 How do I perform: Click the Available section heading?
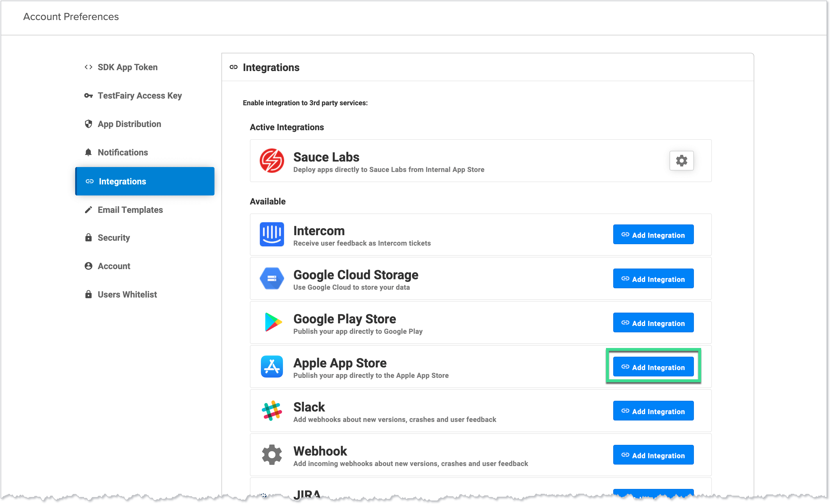268,201
